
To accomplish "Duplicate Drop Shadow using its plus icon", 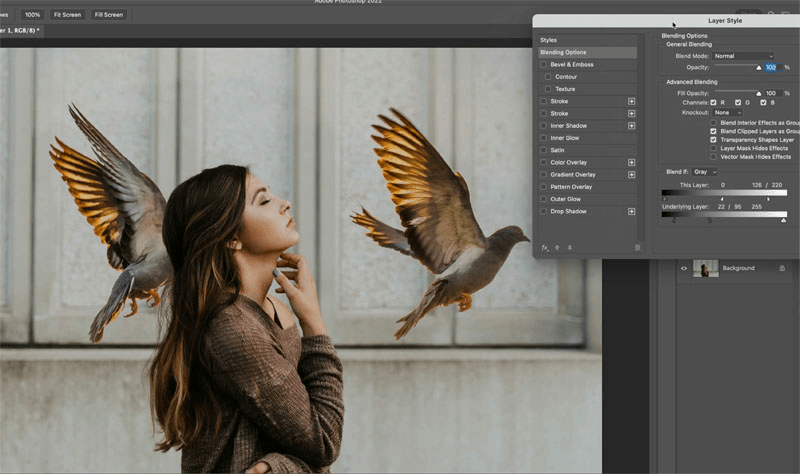I will click(631, 211).
